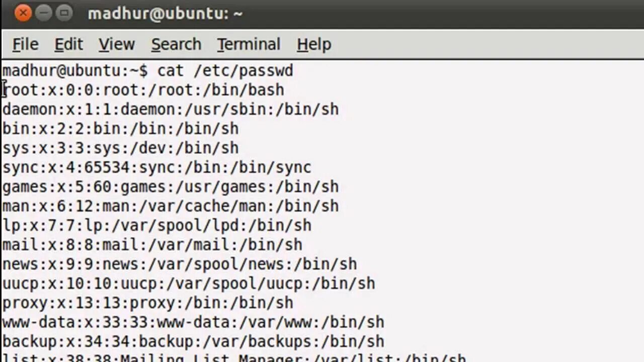Open the Search menu

click(176, 44)
